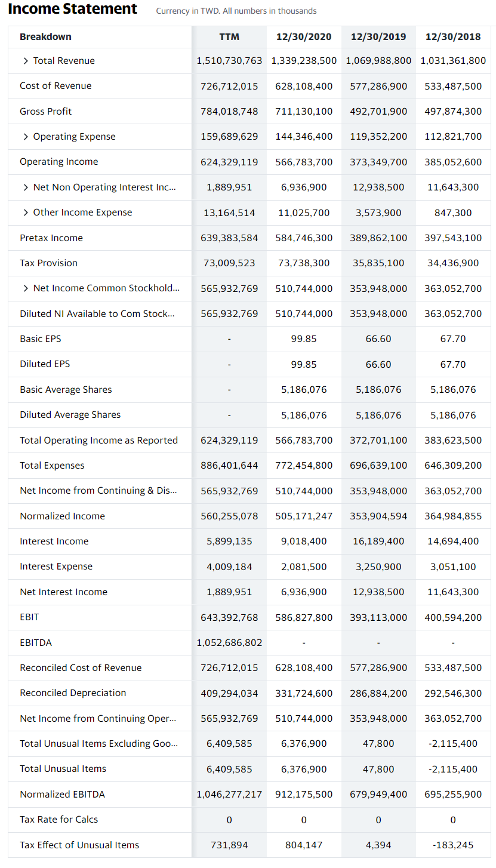496x868 pixels.
Task: Click the 2018 EBIT value 400,594,200
Action: tap(453, 617)
